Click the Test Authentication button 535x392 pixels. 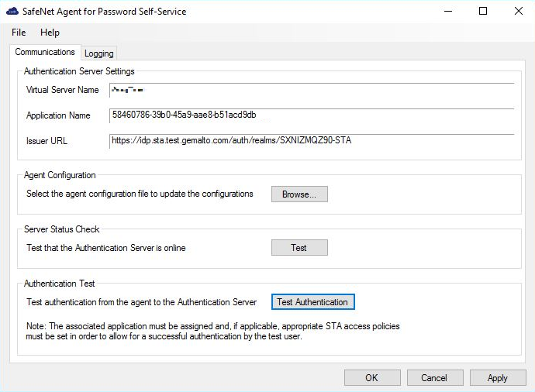click(x=312, y=302)
